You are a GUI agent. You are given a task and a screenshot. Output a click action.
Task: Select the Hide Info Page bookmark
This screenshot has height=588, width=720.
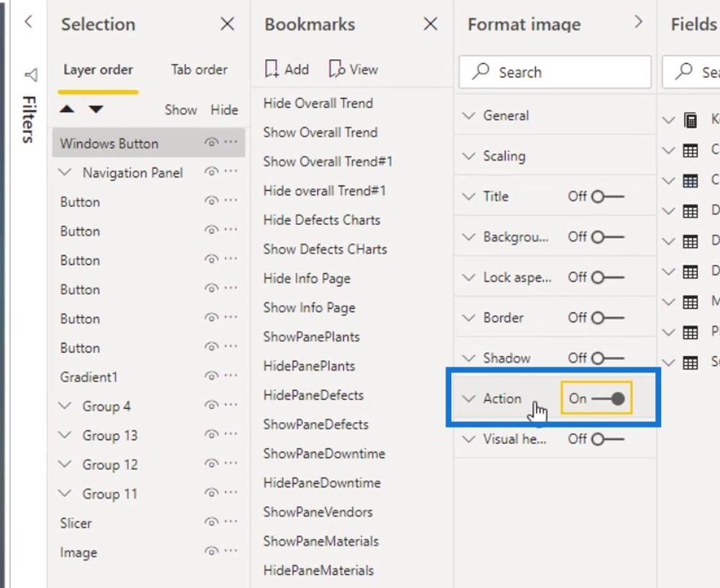coord(307,278)
